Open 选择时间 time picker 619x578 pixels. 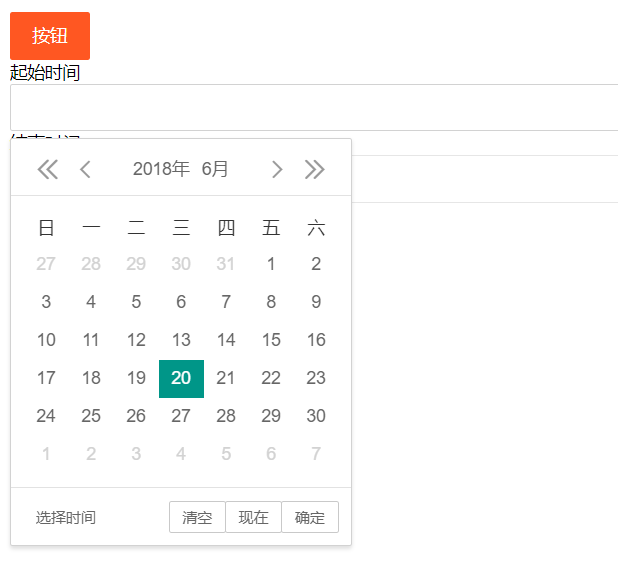(x=66, y=518)
